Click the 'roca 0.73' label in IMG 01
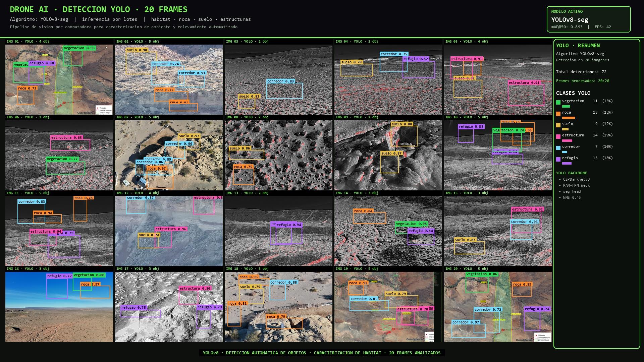 click(x=27, y=88)
